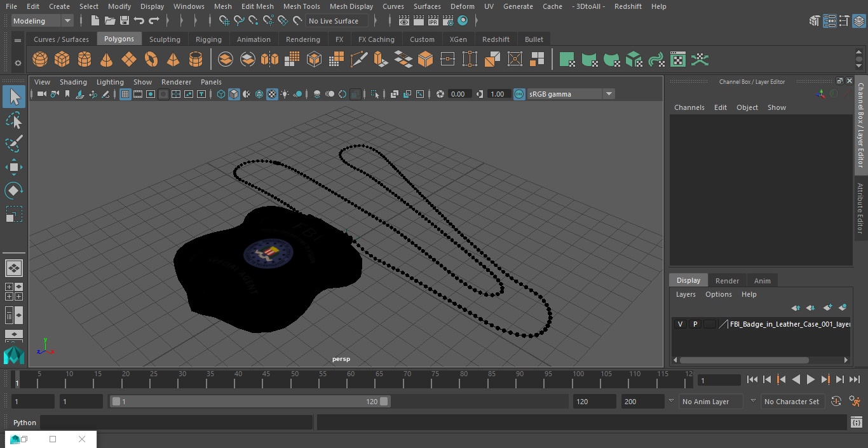Click the Redo arrow icon
868x448 pixels.
pos(154,21)
